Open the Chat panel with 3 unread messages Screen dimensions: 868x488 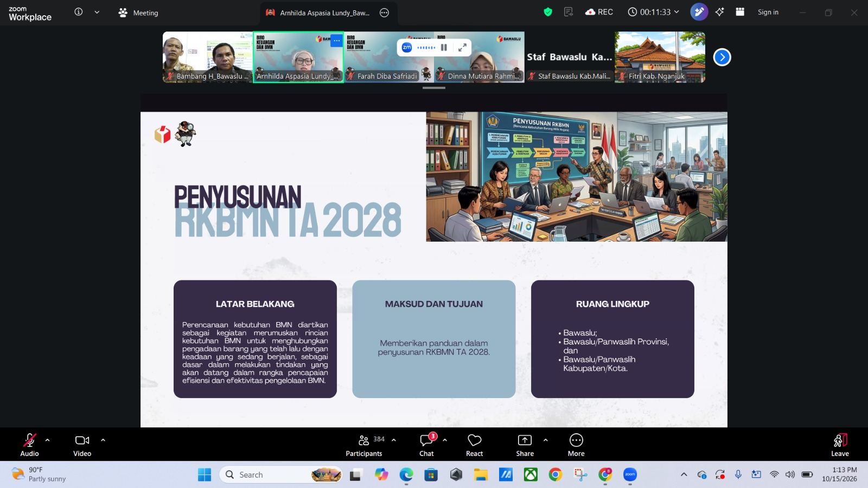pyautogui.click(x=426, y=445)
